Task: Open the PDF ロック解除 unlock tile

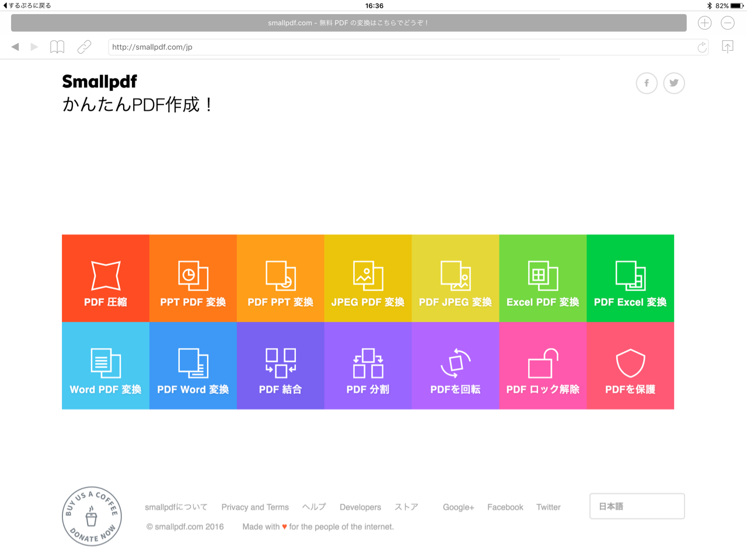Action: pyautogui.click(x=543, y=366)
